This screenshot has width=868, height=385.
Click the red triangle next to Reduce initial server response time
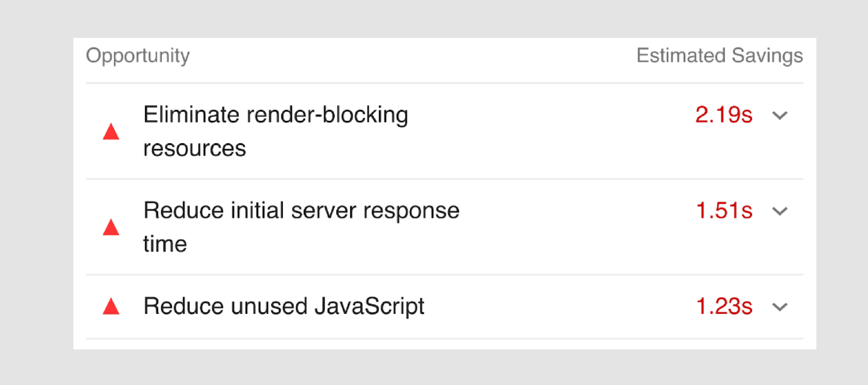[111, 227]
